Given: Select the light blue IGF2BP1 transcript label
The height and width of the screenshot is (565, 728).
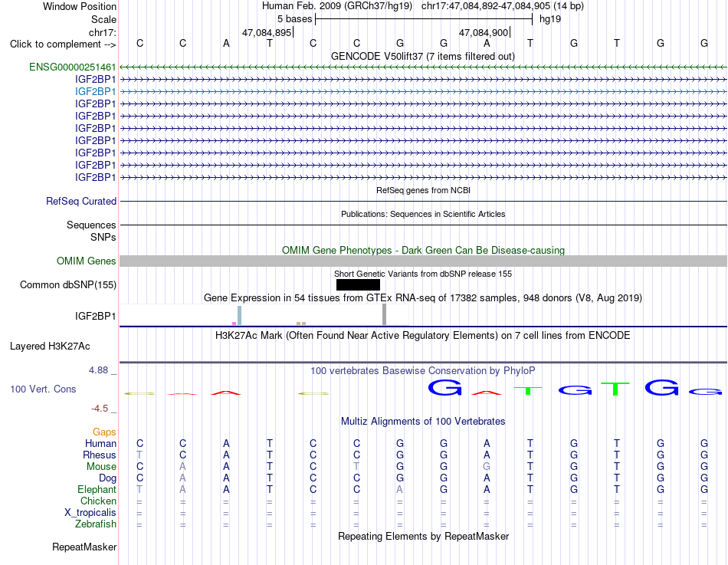Looking at the screenshot, I should 96,91.
